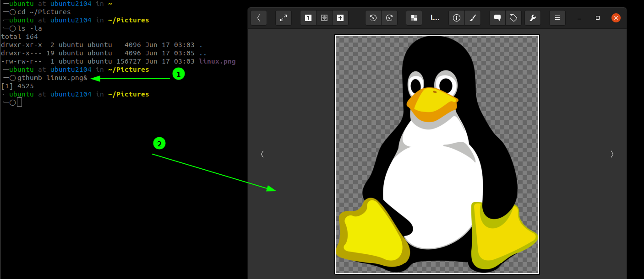
Task: Minimize the gThumb window
Action: pos(579,18)
